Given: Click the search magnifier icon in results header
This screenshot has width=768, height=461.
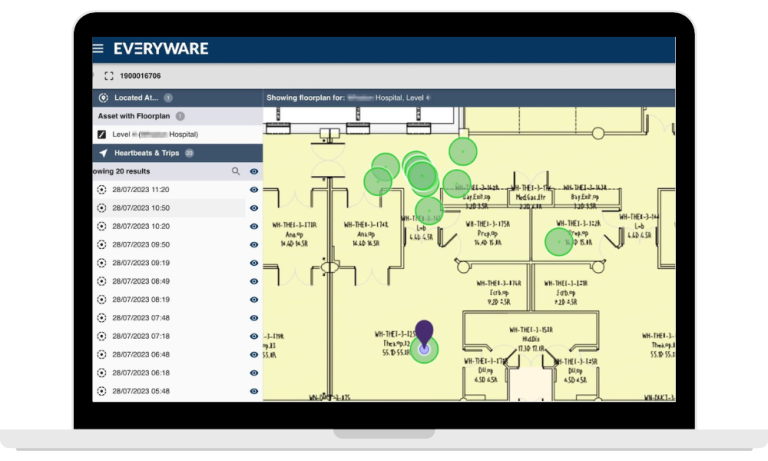Looking at the screenshot, I should (236, 171).
